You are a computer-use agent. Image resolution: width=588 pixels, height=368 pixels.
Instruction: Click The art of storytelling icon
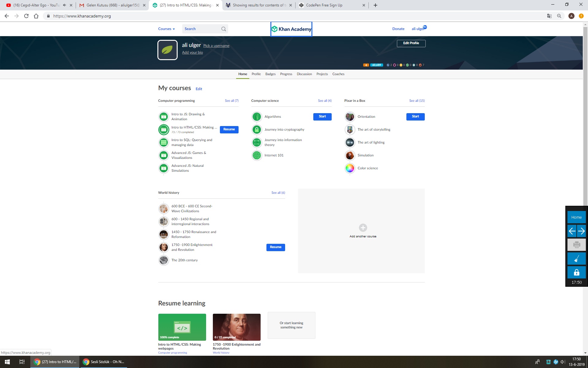(350, 129)
